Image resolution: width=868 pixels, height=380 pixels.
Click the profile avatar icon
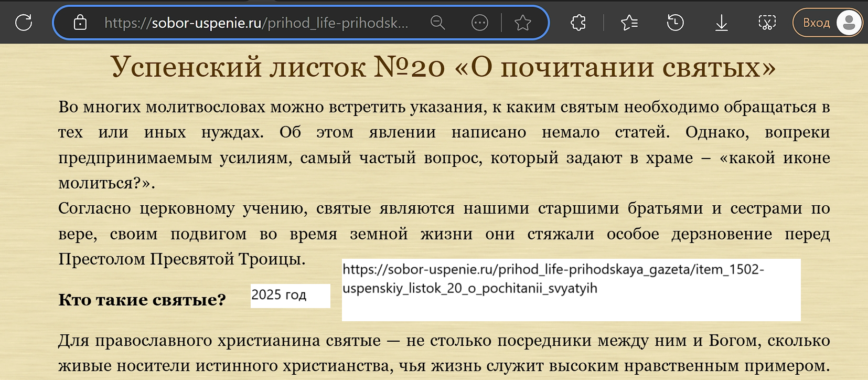[x=849, y=23]
